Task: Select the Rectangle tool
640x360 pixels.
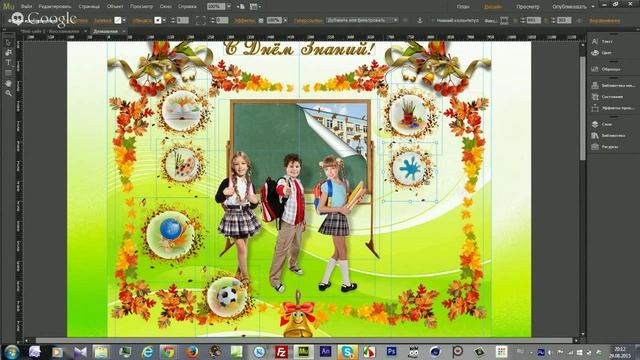Action: (8, 73)
